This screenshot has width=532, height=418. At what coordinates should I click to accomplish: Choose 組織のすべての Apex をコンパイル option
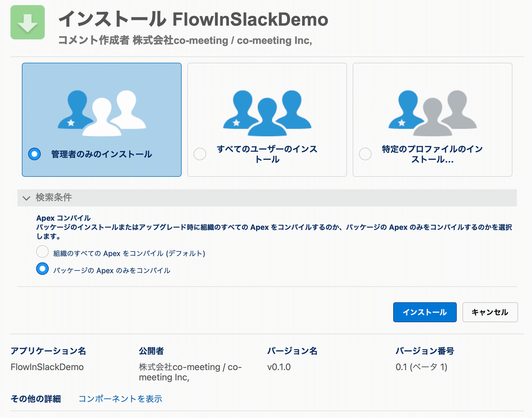click(42, 252)
